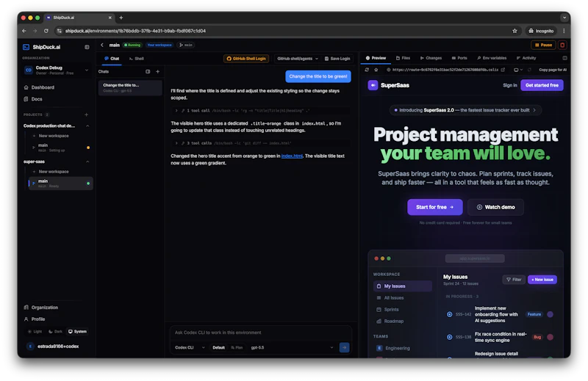Click New workspace under super-saas
The image size is (588, 381).
click(x=54, y=172)
